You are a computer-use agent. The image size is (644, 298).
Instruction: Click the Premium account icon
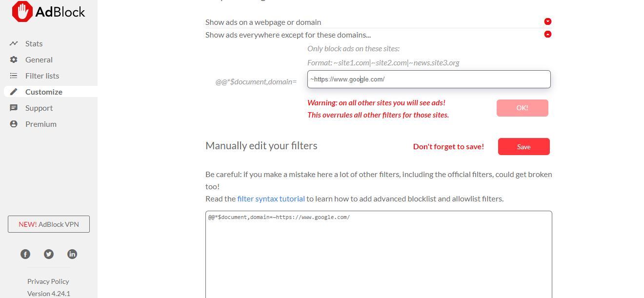[x=14, y=124]
